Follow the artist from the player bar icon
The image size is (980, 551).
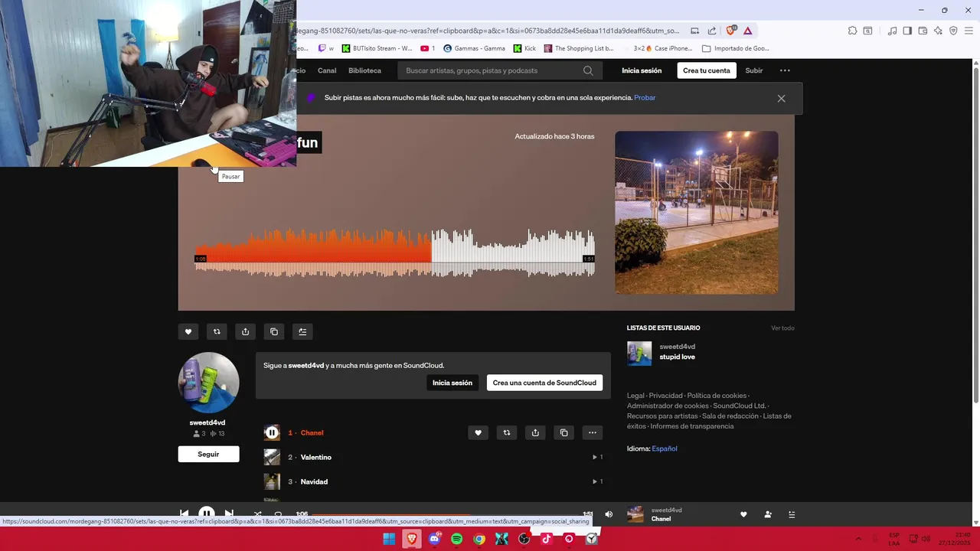[768, 514]
